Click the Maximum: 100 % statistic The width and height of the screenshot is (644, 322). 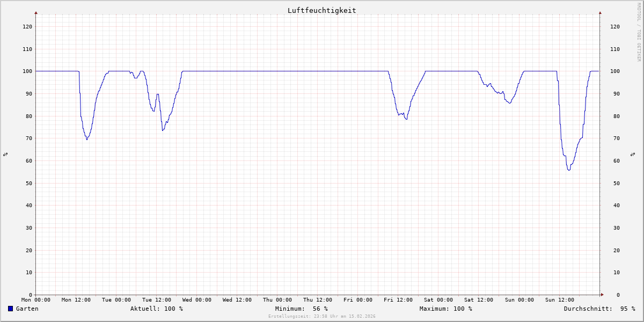(445, 309)
